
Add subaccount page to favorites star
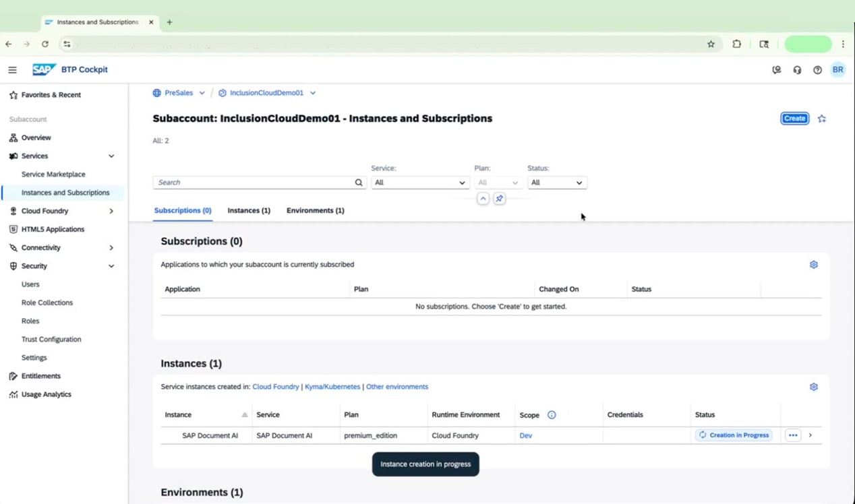click(822, 119)
